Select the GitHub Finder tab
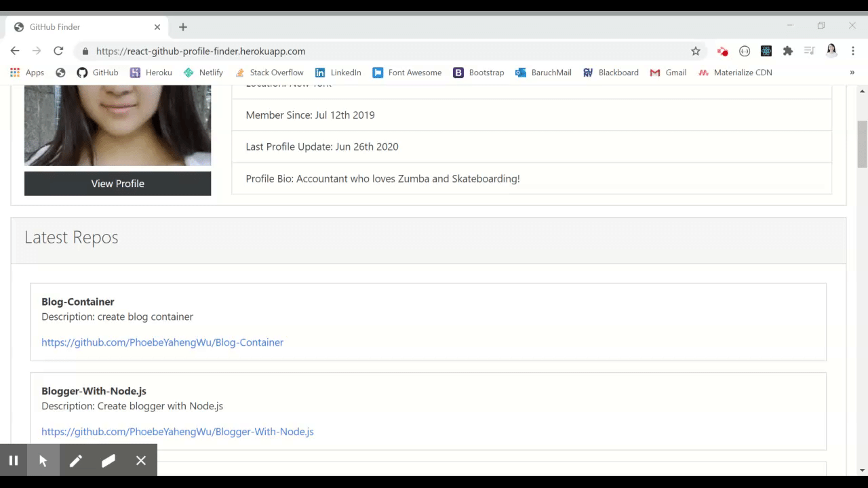Viewport: 868px width, 488px height. click(87, 27)
